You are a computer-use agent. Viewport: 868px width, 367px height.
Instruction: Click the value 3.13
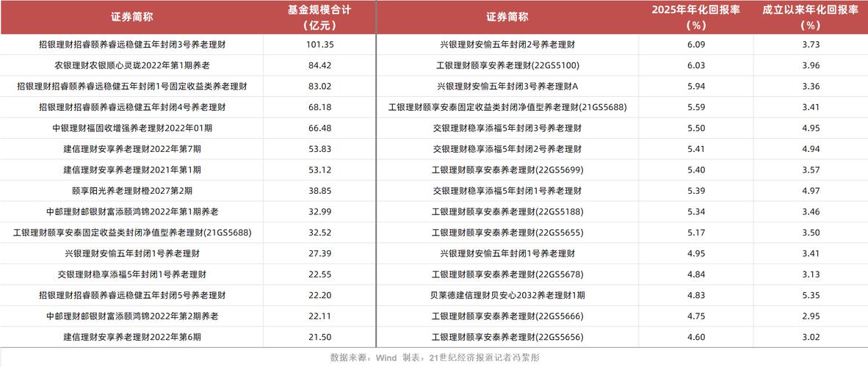coord(811,275)
